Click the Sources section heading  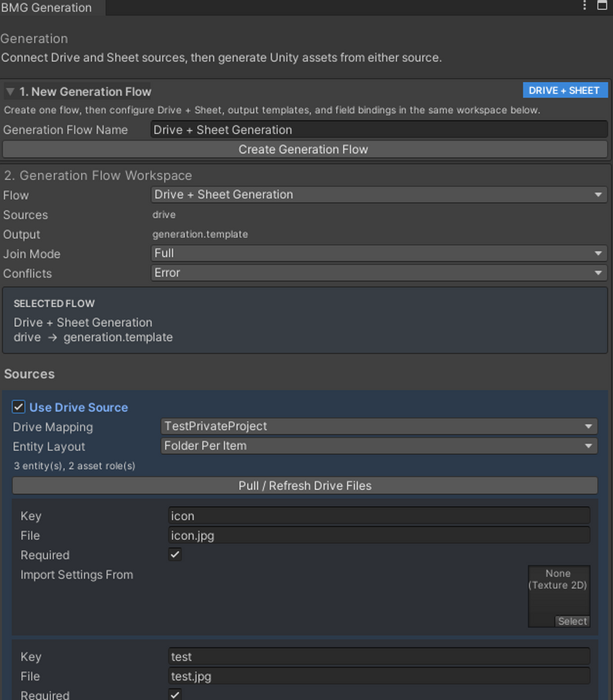click(29, 374)
